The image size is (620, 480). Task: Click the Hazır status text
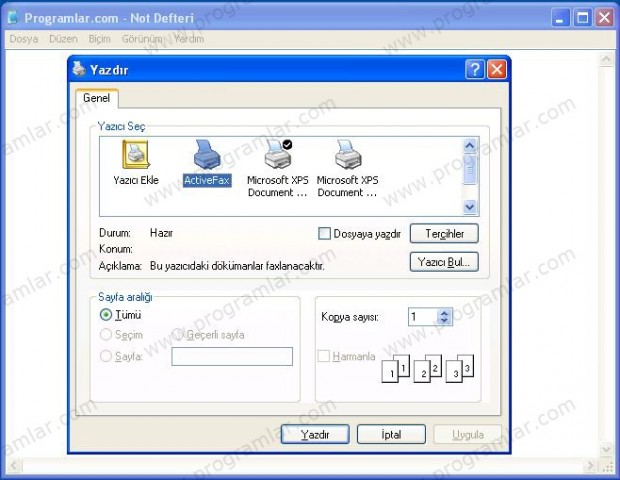click(x=161, y=233)
